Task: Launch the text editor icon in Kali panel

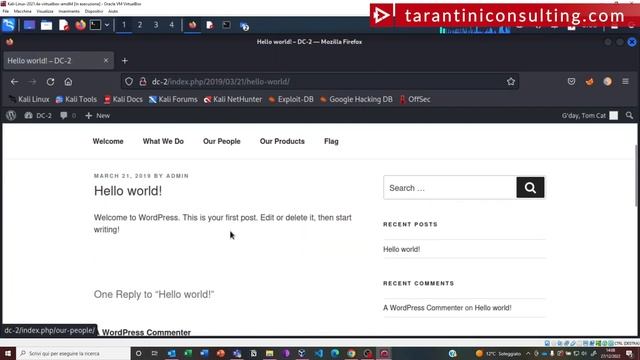Action: point(64,25)
